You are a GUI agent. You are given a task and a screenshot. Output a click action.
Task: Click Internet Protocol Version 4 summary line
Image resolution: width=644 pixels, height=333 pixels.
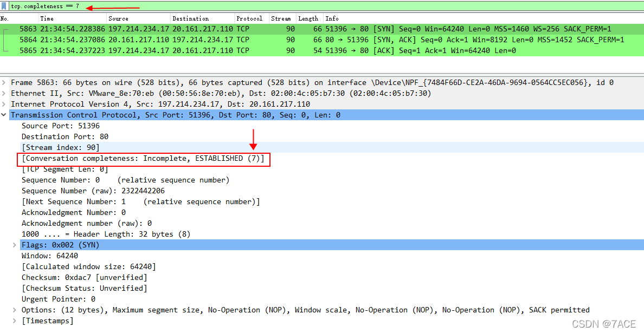160,104
